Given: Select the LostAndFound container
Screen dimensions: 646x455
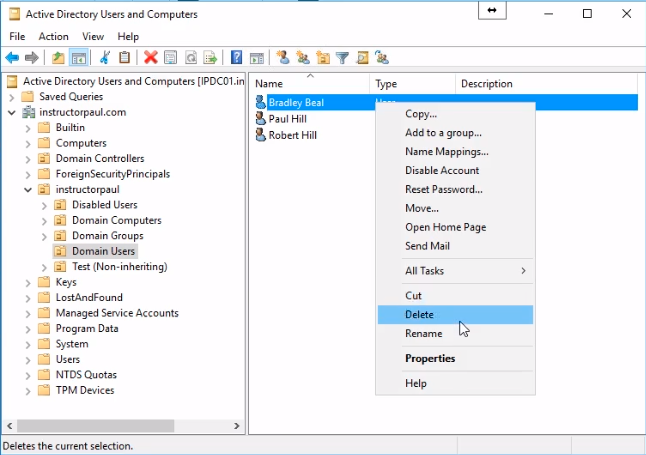Looking at the screenshot, I should (89, 298).
